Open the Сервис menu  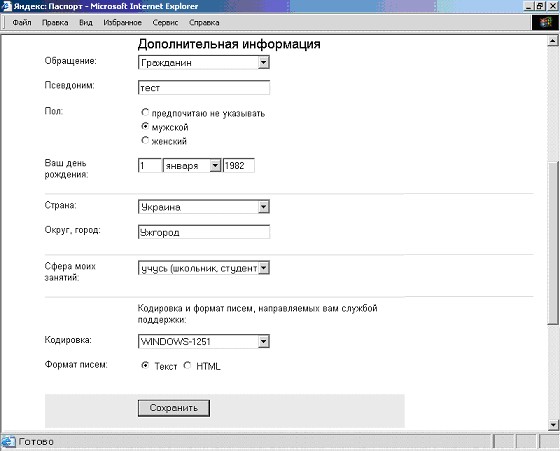[165, 22]
